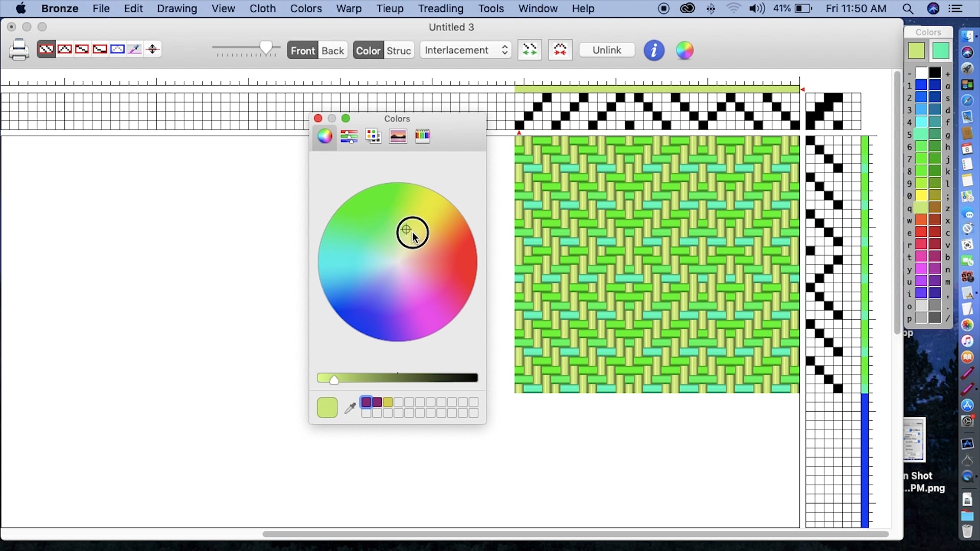Click the Unlink button
The width and height of the screenshot is (980, 551).
click(x=606, y=49)
